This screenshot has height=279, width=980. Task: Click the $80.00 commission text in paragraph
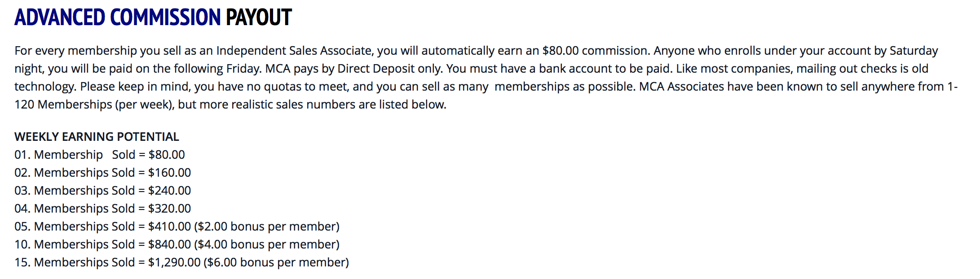[596, 51]
